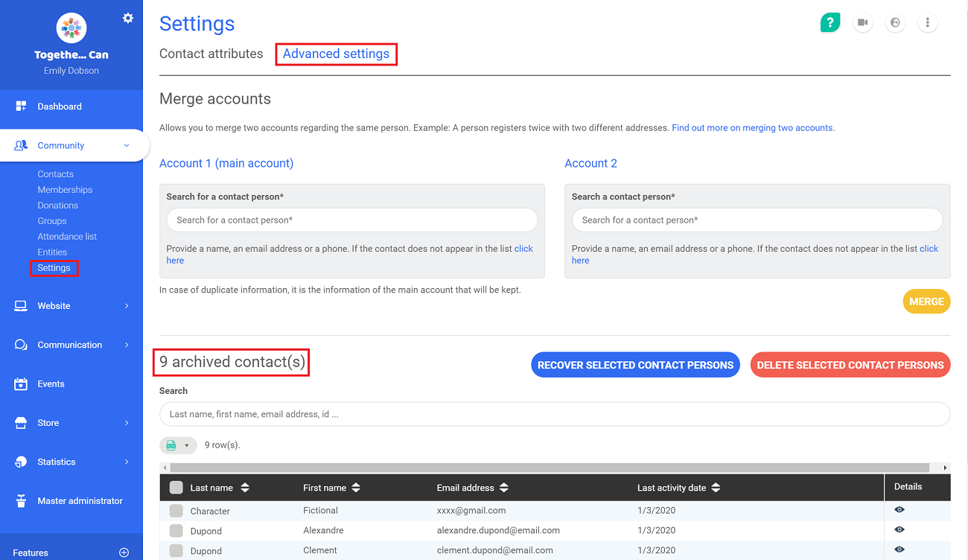Image resolution: width=968 pixels, height=560 pixels.
Task: Open Entities in Community submenu
Action: tap(52, 252)
